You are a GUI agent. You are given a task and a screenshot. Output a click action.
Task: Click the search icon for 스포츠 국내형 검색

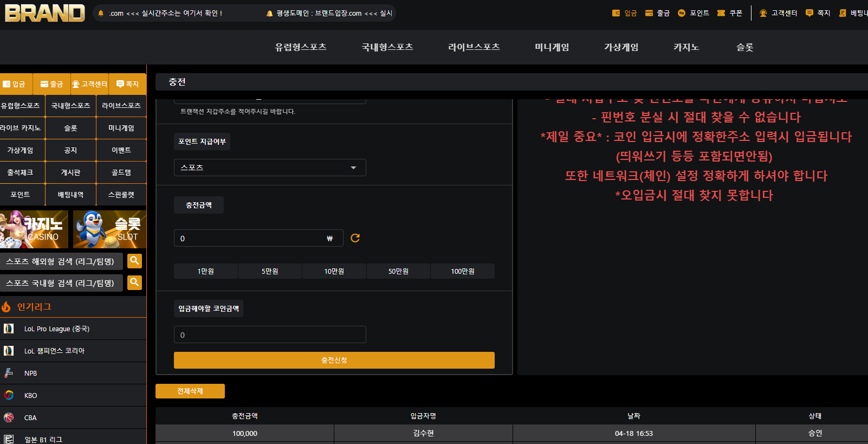[x=134, y=282]
